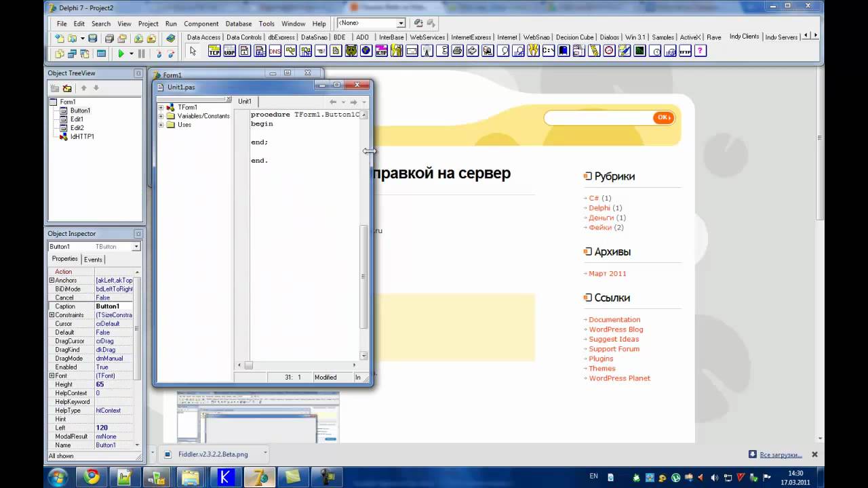Click the orange OK search button on webpage
The image size is (868, 488).
pos(663,118)
